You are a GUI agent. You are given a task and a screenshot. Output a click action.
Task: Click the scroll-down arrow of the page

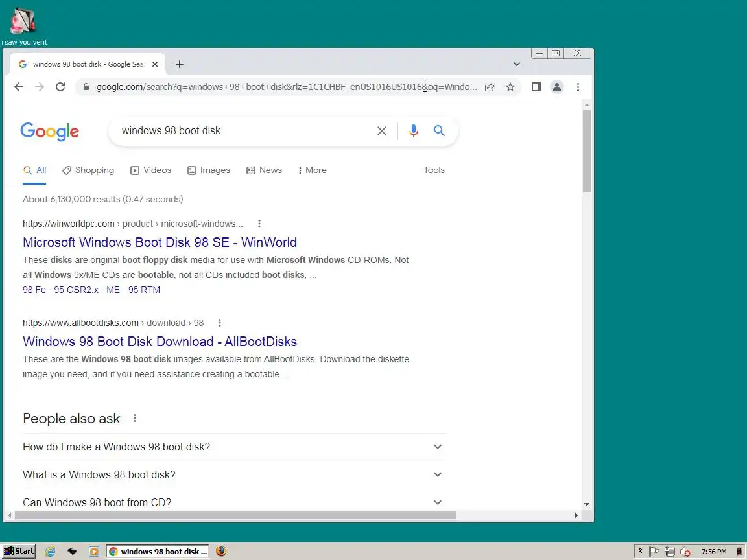[x=586, y=504]
